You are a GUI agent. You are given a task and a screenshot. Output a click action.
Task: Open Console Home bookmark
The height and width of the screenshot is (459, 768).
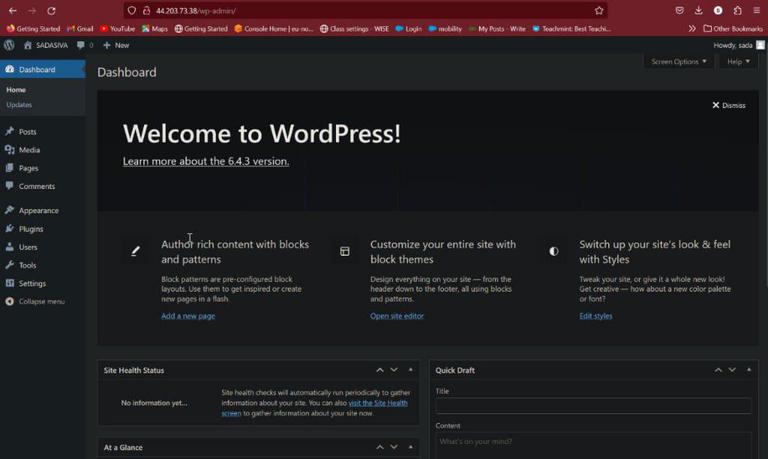tap(273, 28)
